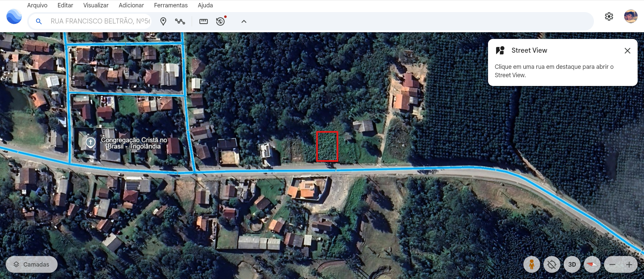Toggle the Street View pegman

point(531,265)
